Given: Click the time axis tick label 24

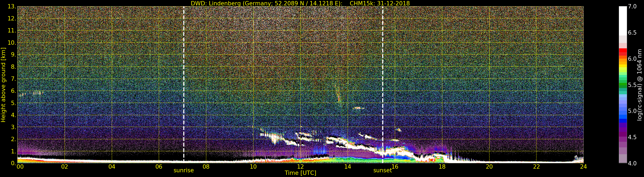Looking at the screenshot, I should pyautogui.click(x=583, y=166).
